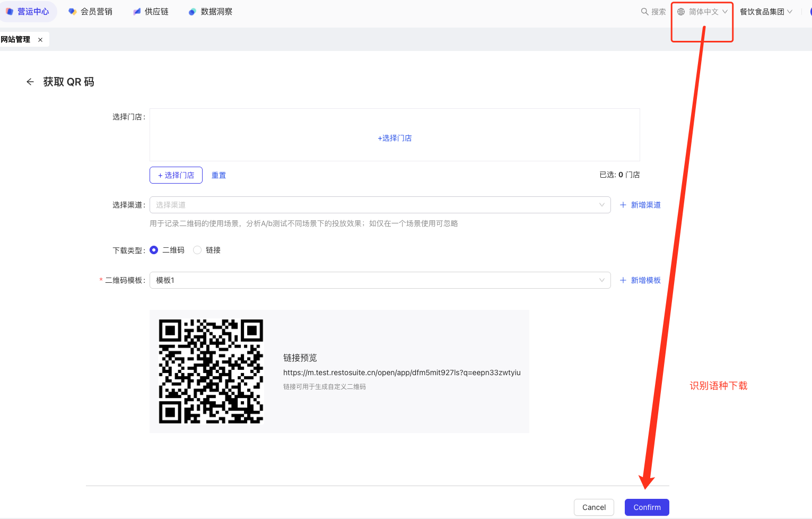Open the 供应链 menu

(156, 12)
